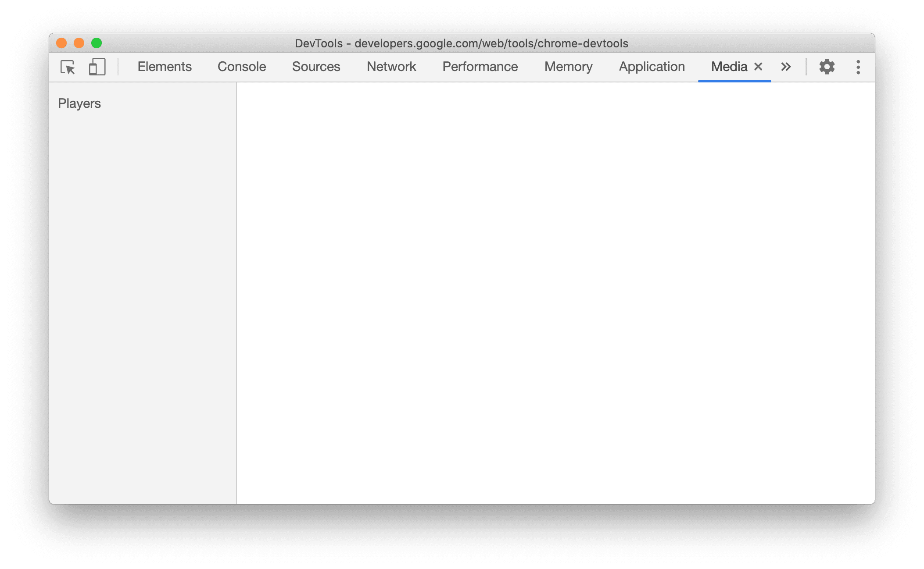
Task: Open DevTools customization settings
Action: 827,66
